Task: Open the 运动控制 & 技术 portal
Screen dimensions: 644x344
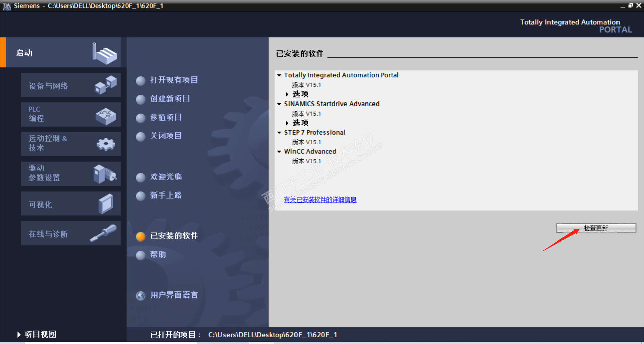Action: click(x=71, y=144)
